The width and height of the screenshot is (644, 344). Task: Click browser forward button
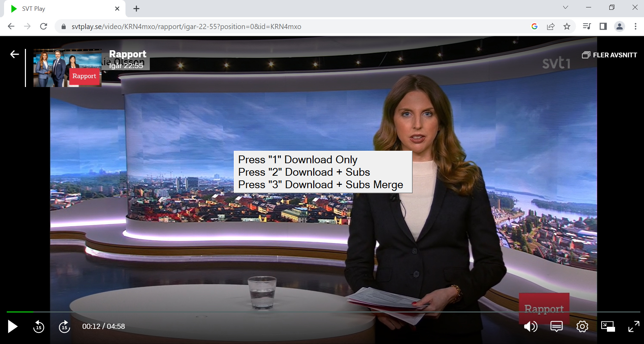coord(27,26)
